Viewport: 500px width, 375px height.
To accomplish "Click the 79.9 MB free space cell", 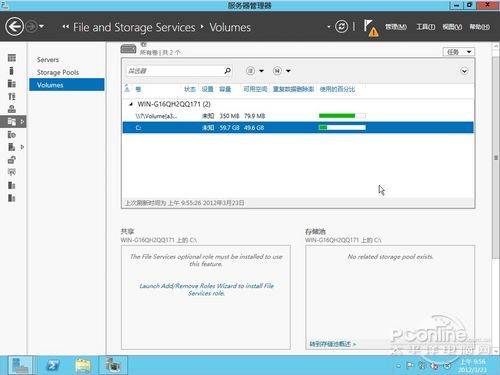I will click(x=255, y=116).
